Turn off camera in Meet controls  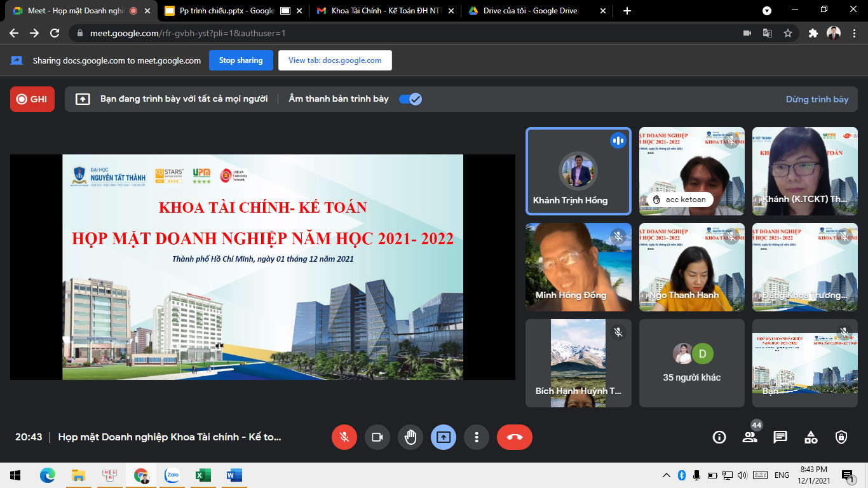pos(377,437)
